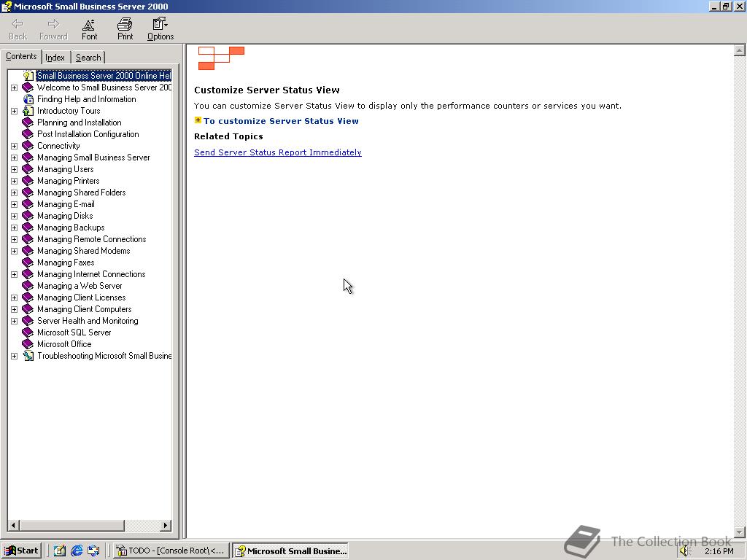747x560 pixels.
Task: Select Managing Shared Folders topic
Action: tap(82, 192)
